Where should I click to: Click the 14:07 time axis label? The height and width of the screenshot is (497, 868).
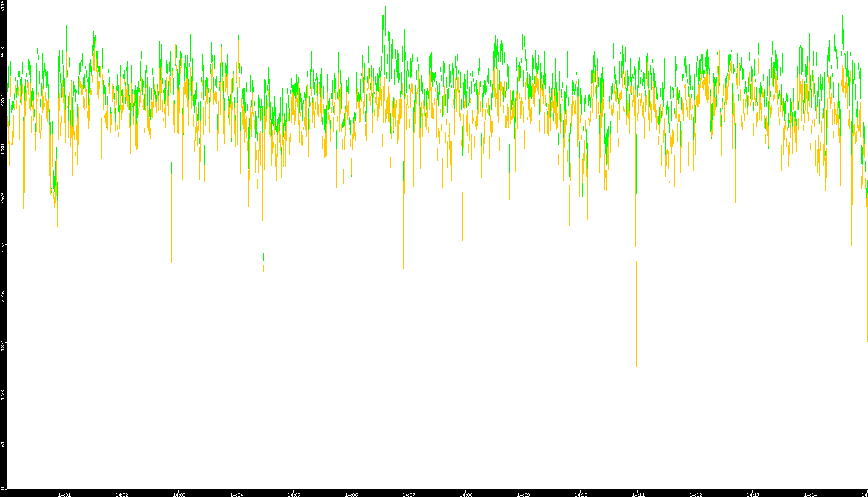(408, 495)
